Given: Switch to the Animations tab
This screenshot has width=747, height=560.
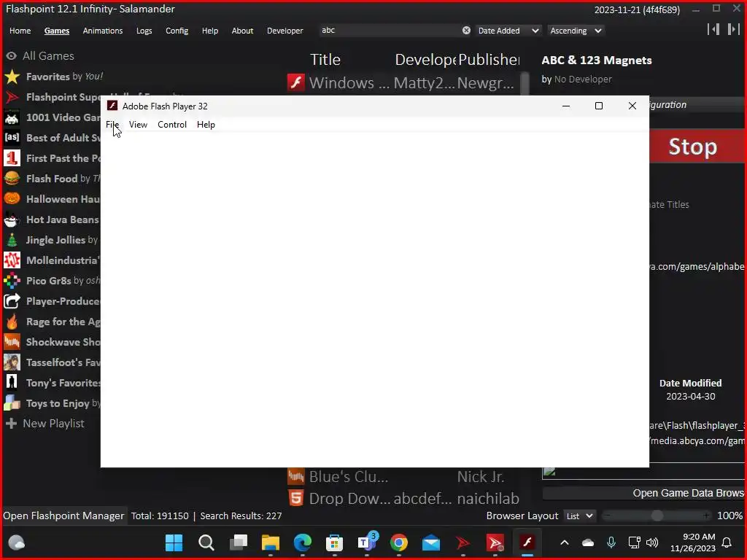Looking at the screenshot, I should (x=103, y=31).
